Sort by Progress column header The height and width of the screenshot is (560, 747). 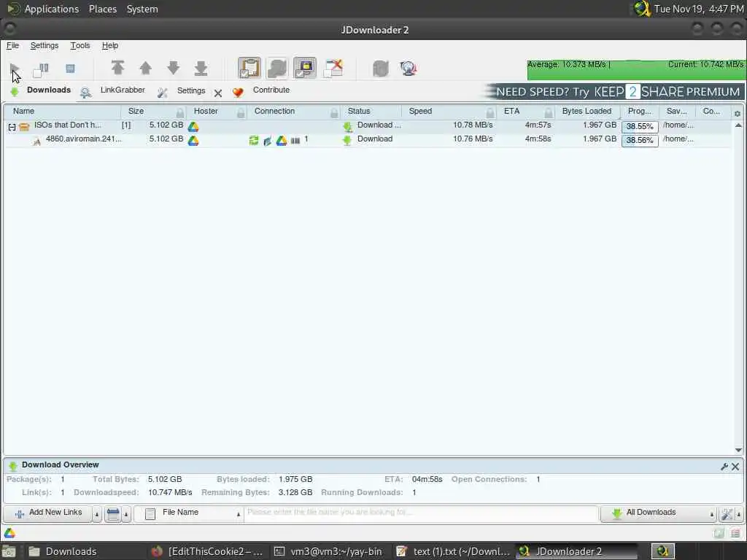(639, 111)
